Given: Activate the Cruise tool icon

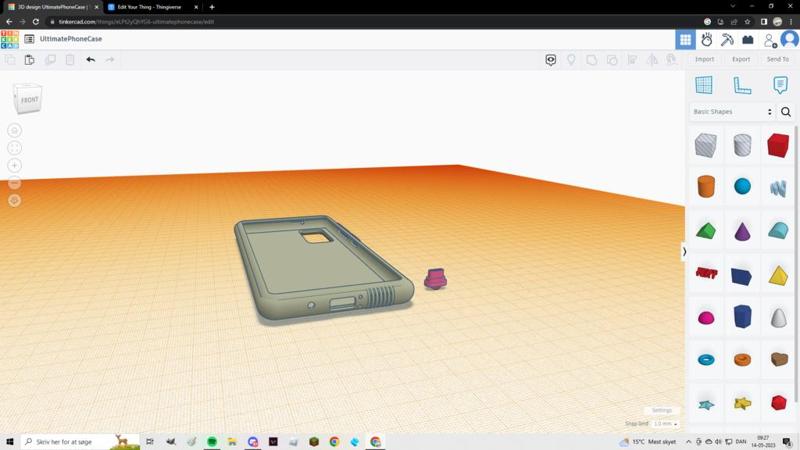Looking at the screenshot, I should pos(671,60).
